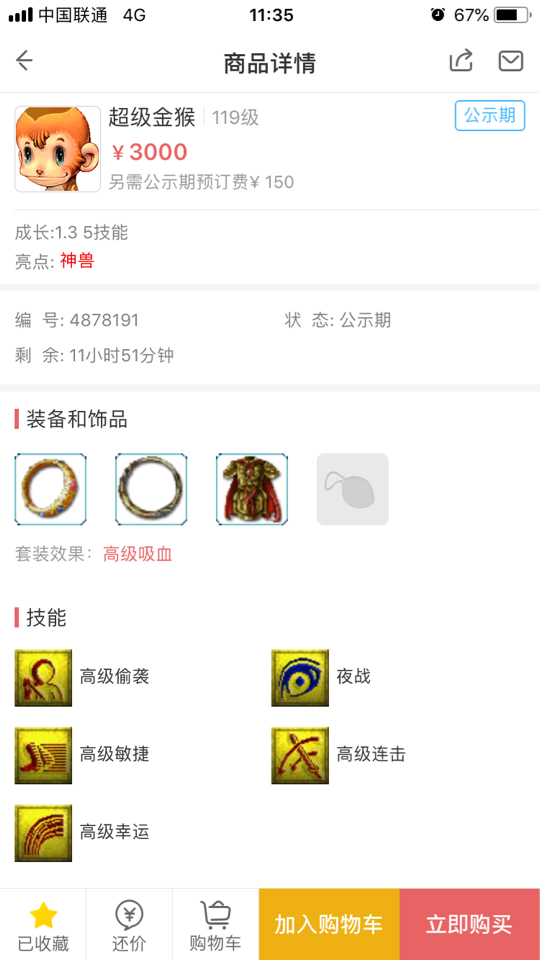This screenshot has height=960, width=540.
Task: Go back using the arrow icon
Action: [x=24, y=61]
